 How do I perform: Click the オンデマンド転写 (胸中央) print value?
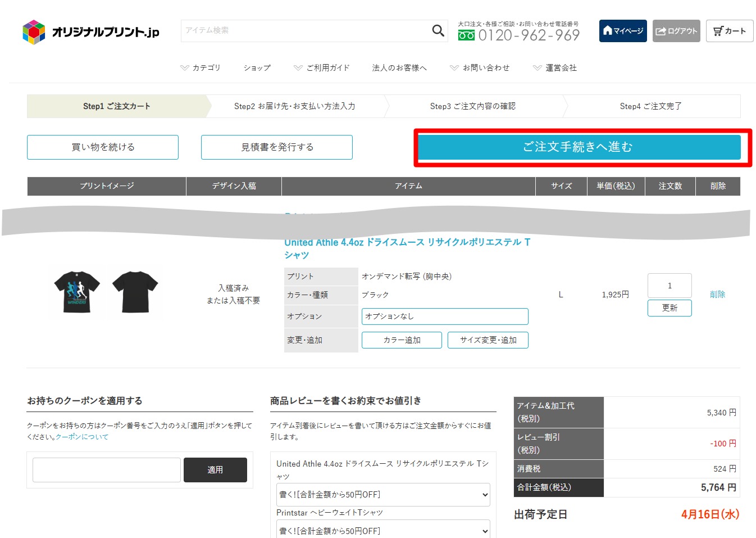click(407, 276)
